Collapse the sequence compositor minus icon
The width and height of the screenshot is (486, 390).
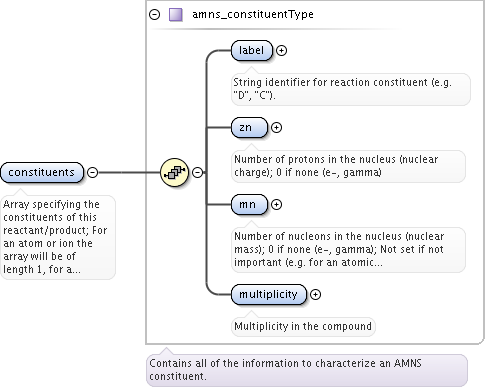pyautogui.click(x=197, y=172)
